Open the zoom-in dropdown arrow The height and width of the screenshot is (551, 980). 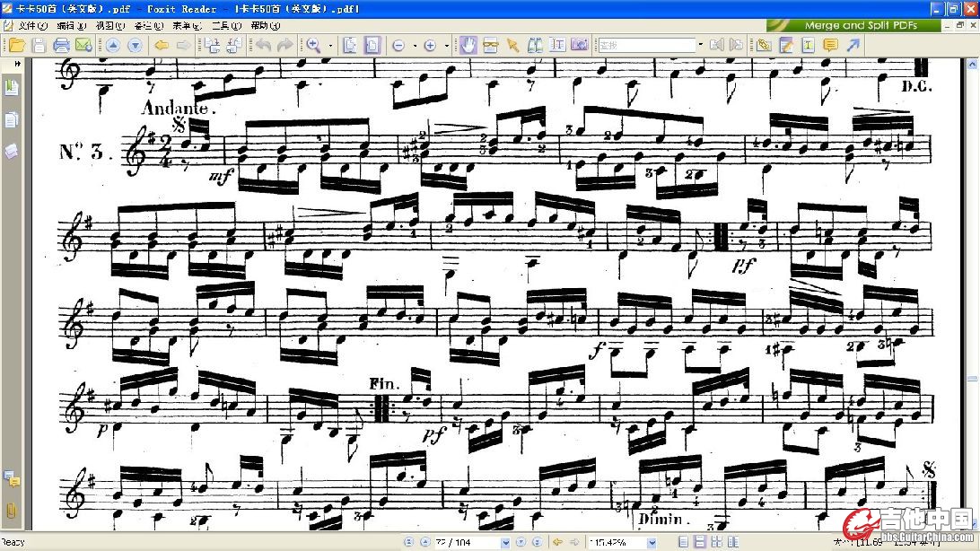pyautogui.click(x=446, y=45)
